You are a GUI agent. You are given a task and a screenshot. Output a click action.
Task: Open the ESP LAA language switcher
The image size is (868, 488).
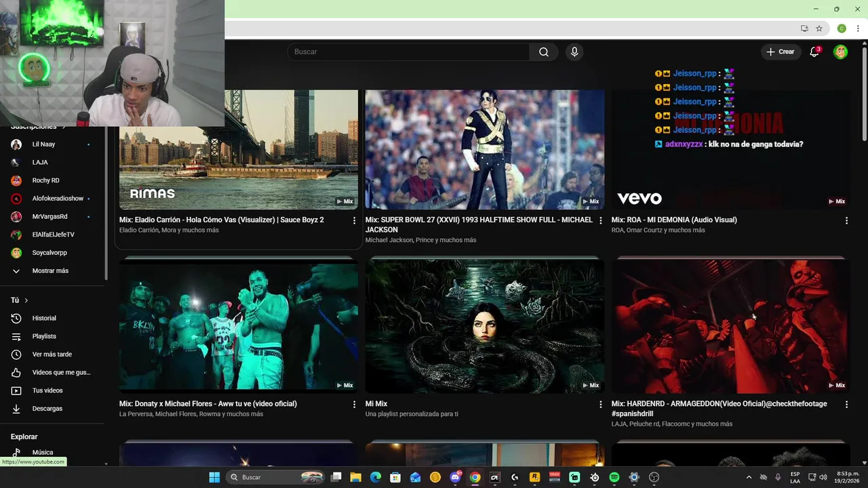795,477
